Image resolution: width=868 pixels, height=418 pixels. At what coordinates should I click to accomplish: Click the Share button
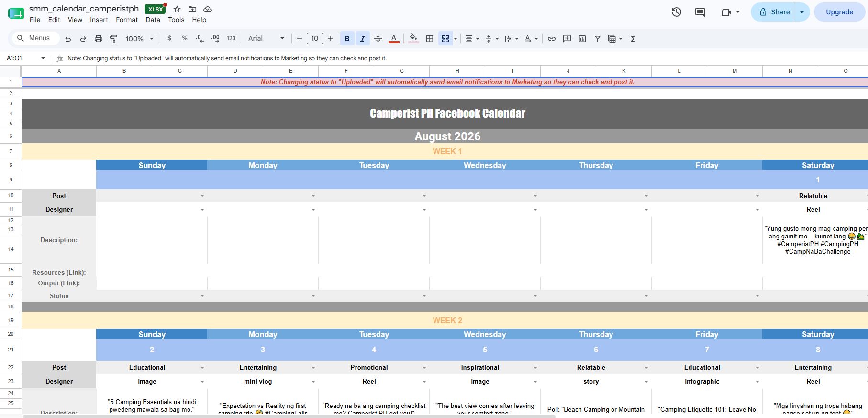pos(774,12)
